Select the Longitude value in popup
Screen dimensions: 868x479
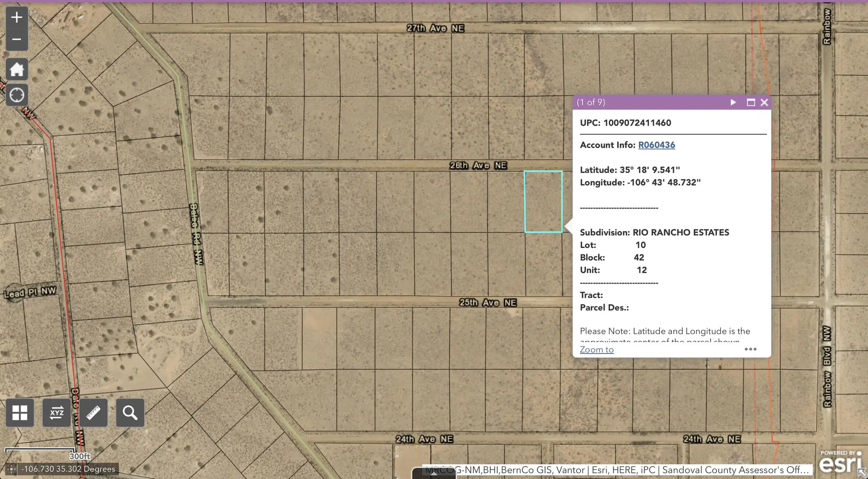(664, 182)
